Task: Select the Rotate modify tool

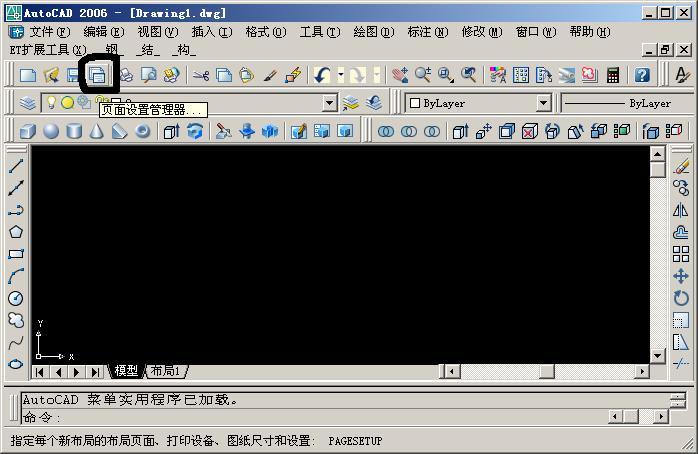Action: pos(681,298)
